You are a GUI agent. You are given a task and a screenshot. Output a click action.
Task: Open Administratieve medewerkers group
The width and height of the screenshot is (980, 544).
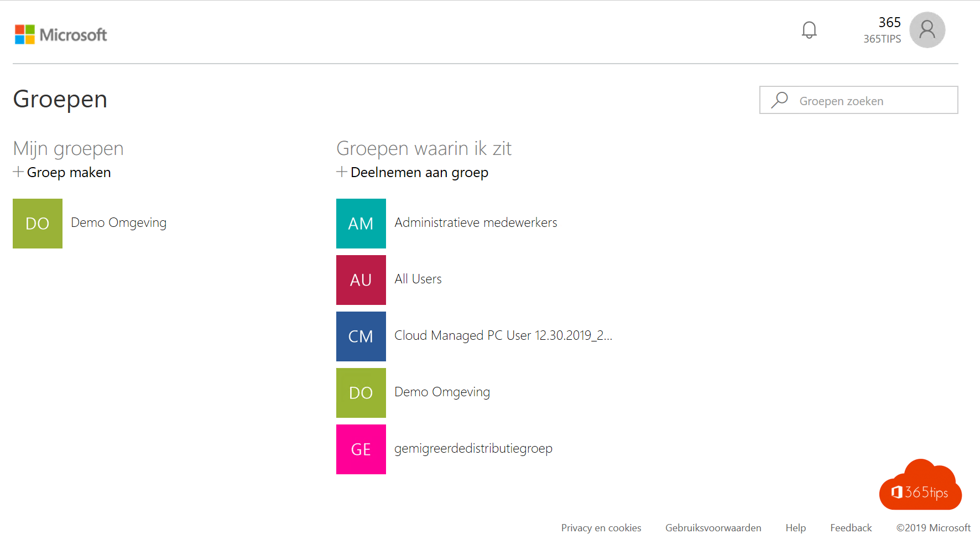click(x=476, y=222)
